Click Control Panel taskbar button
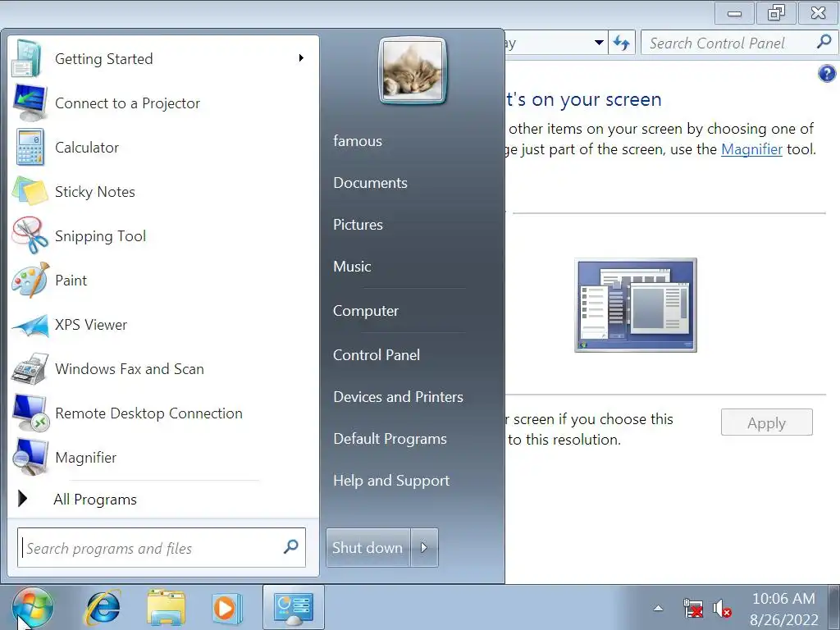This screenshot has height=630, width=840. pyautogui.click(x=294, y=608)
